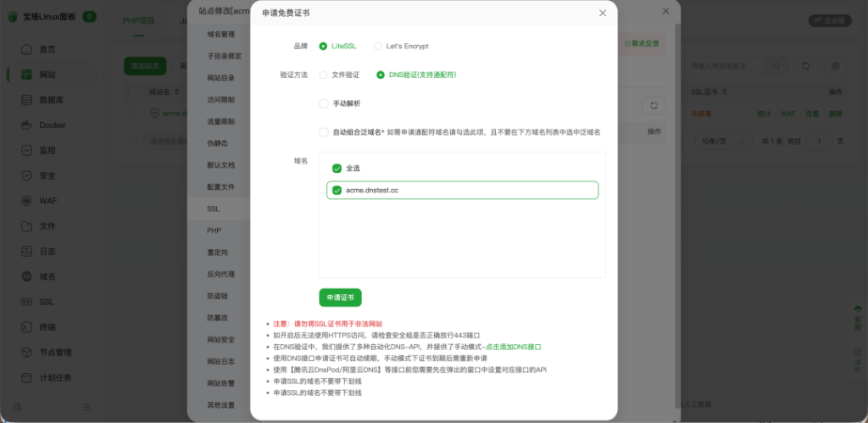Click the 网站 website icon in sidebar

coord(26,75)
